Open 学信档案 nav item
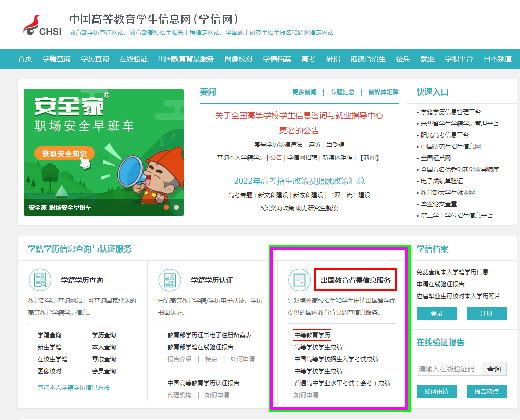Screen dimensions: 520x420 pos(277,59)
